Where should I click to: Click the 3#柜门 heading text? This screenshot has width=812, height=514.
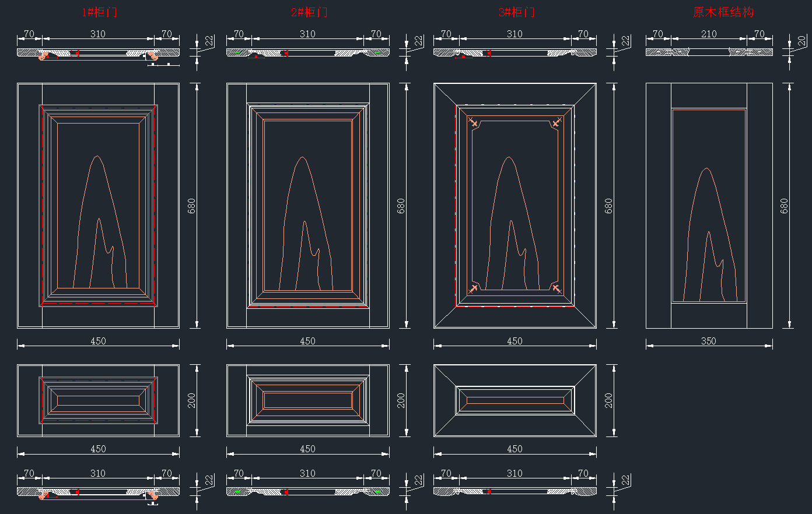tap(516, 12)
